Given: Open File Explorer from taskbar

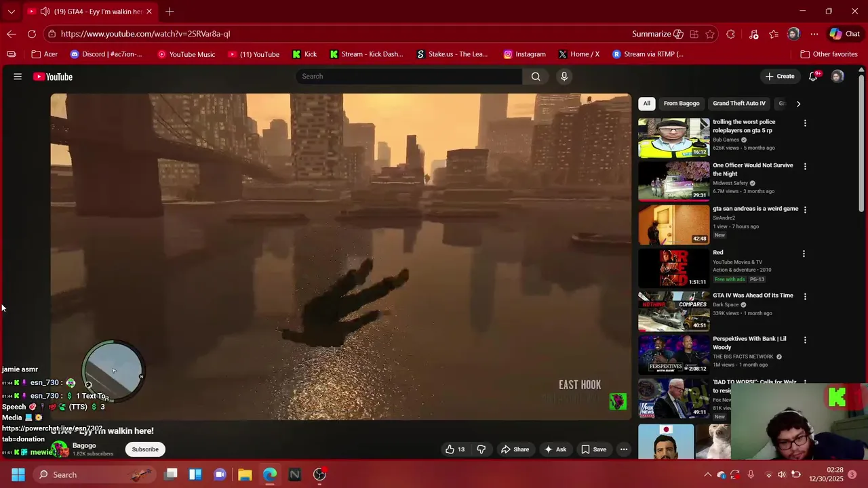Looking at the screenshot, I should tap(245, 474).
